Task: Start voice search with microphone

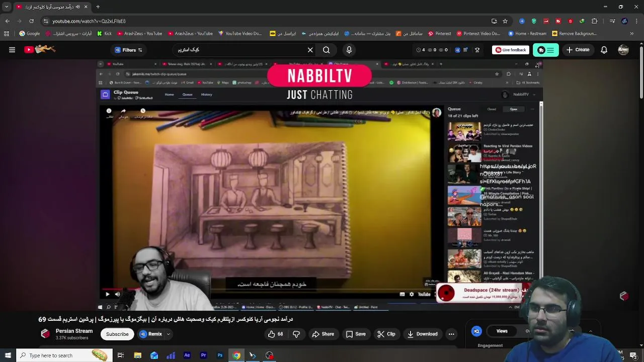Action: click(x=349, y=50)
